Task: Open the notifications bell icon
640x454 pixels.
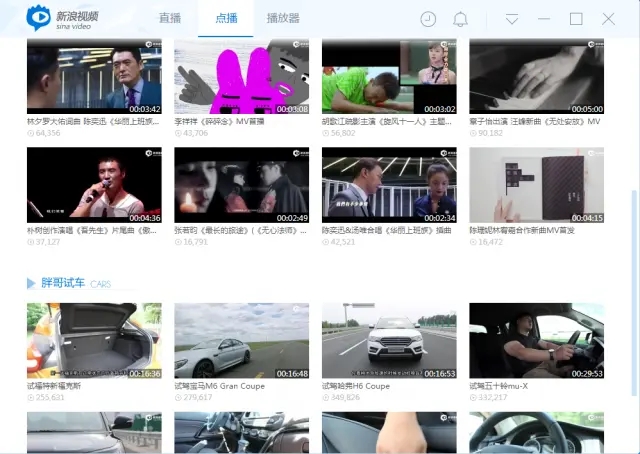Action: 460,19
